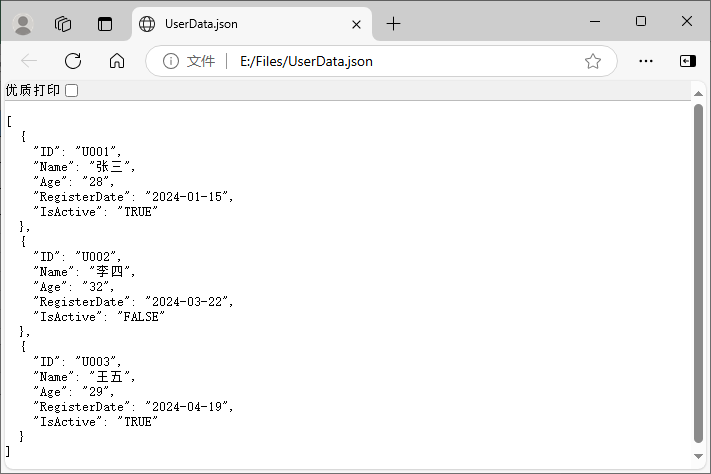Click the age value "29"
711x474 pixels.
point(96,391)
